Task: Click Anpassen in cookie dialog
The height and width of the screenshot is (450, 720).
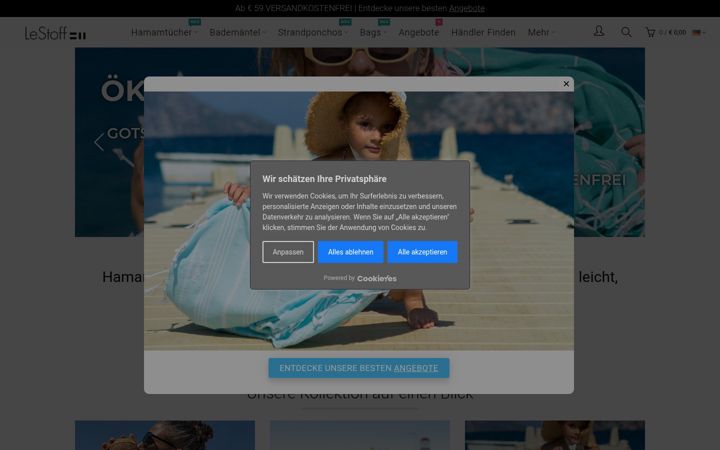Action: pyautogui.click(x=288, y=252)
